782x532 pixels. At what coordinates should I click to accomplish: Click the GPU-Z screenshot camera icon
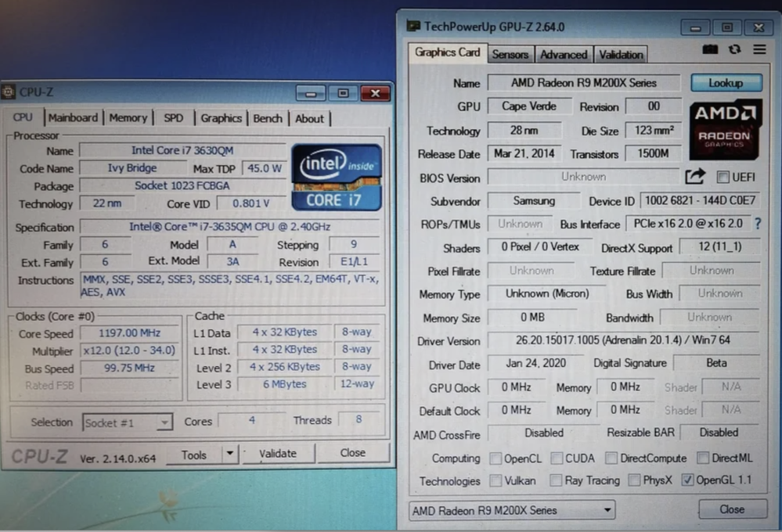coord(710,49)
